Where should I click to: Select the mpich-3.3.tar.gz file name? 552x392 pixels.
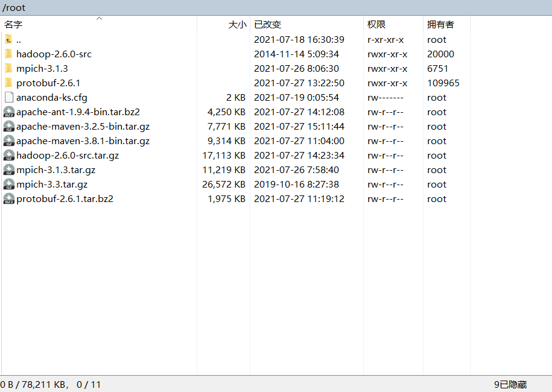(x=52, y=184)
